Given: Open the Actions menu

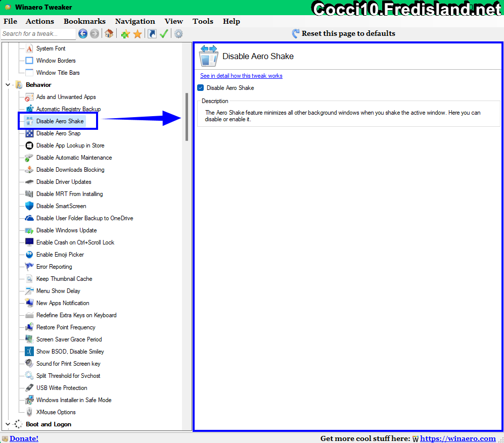Looking at the screenshot, I should (40, 21).
